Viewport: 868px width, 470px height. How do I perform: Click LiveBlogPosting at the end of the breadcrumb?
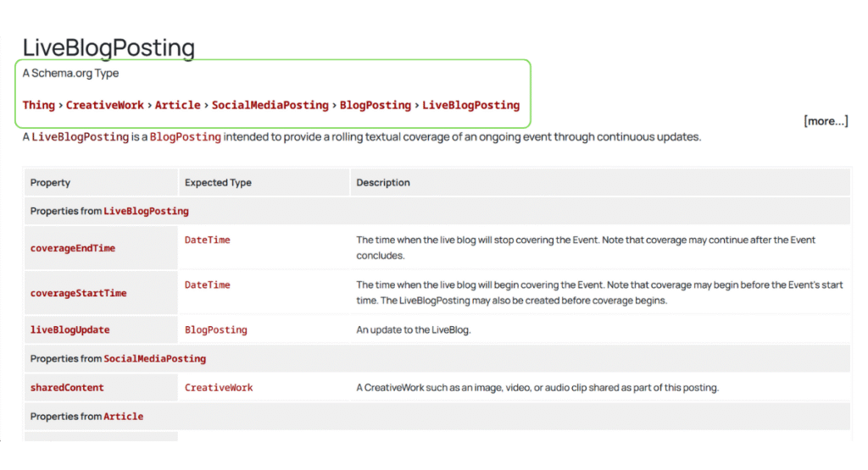point(470,105)
